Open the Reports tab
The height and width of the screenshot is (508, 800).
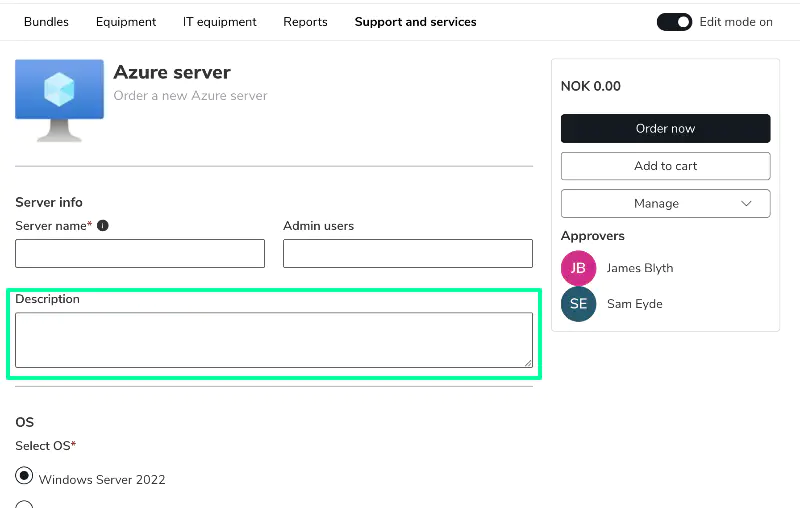[305, 22]
